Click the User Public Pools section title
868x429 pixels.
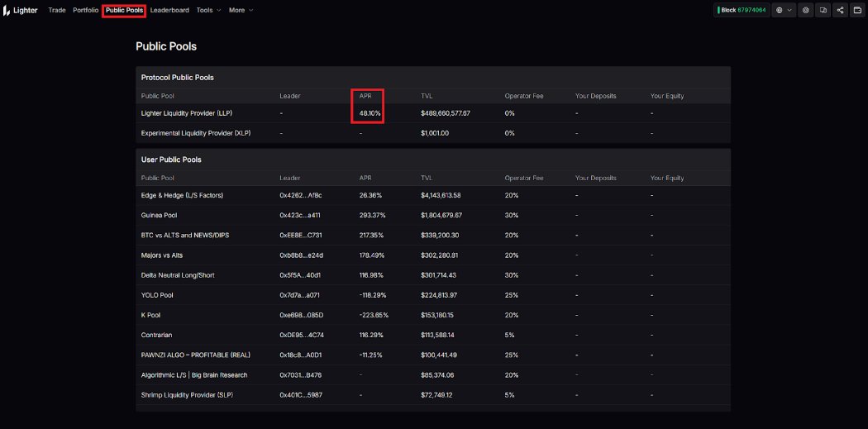coord(171,160)
